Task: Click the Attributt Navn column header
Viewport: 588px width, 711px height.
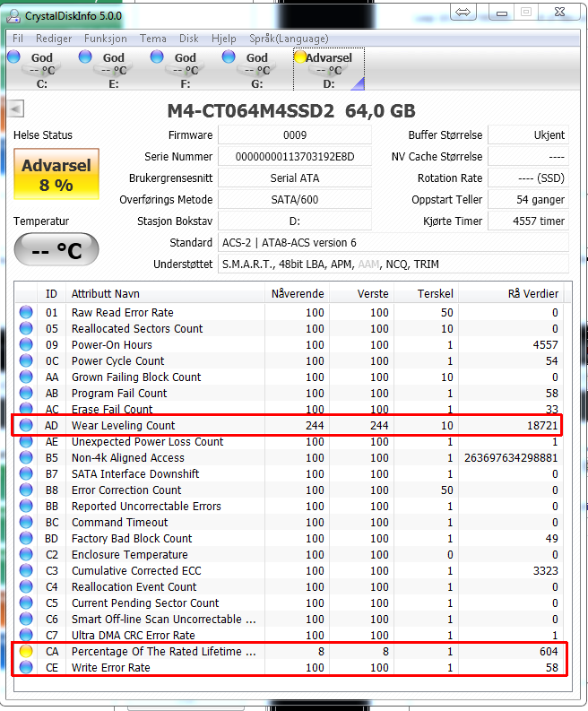Action: (x=166, y=294)
